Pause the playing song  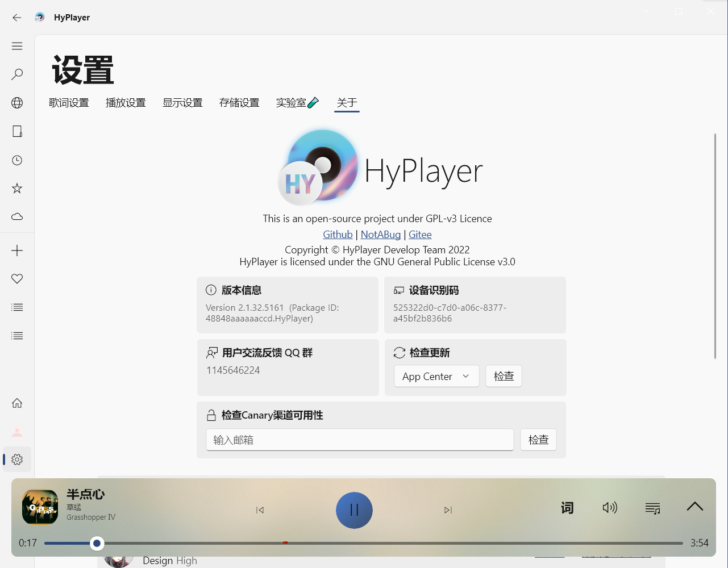(x=354, y=510)
